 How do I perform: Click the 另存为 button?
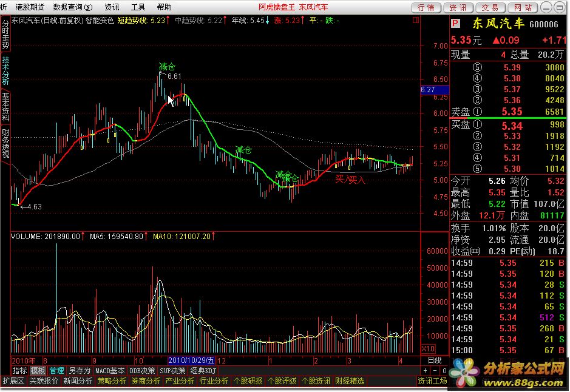(80, 371)
